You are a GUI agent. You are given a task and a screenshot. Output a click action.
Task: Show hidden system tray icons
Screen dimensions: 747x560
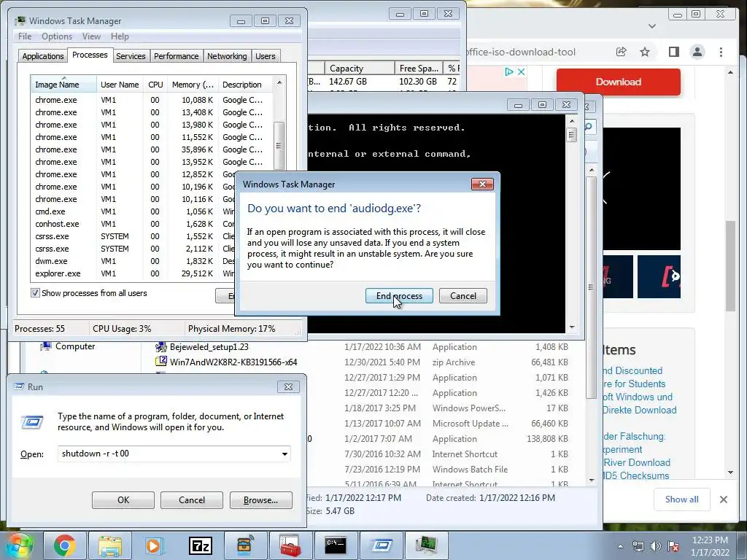coord(620,546)
